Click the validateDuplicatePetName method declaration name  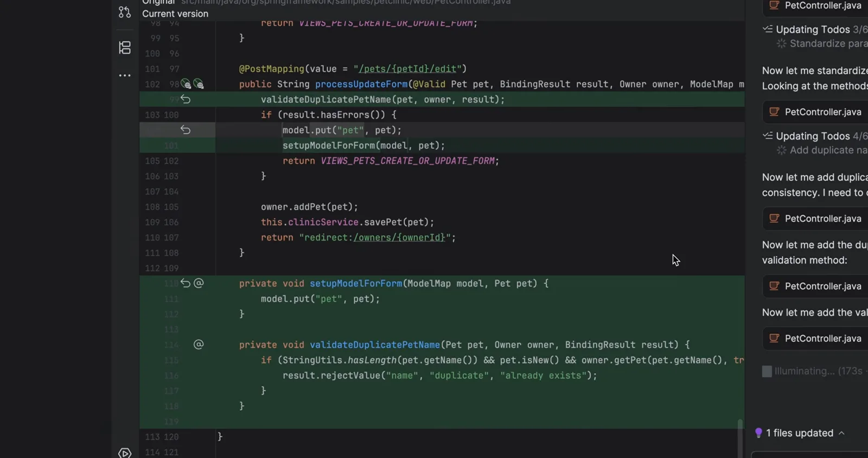coord(375,345)
